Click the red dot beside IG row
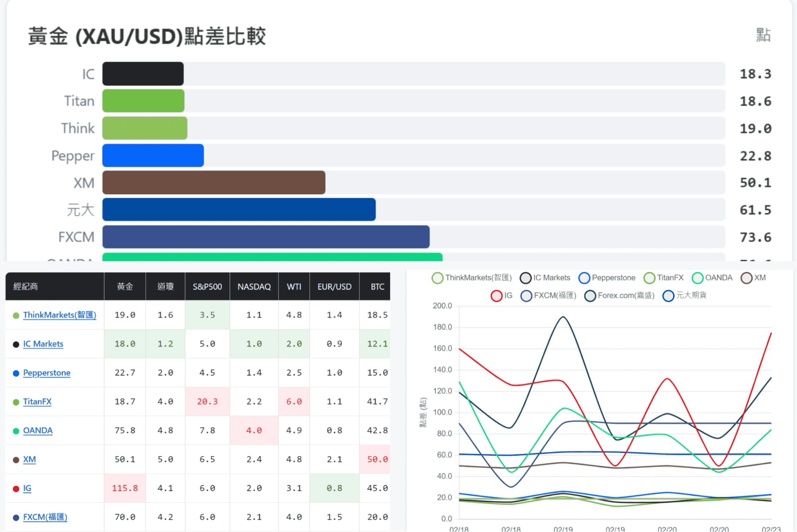 click(x=16, y=488)
